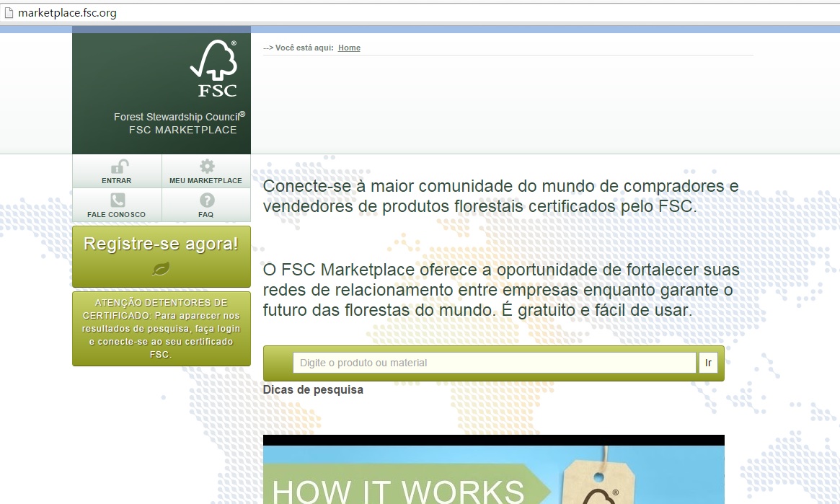
Task: Open MEU MARKETPLACE via the gear icon
Action: (x=206, y=167)
